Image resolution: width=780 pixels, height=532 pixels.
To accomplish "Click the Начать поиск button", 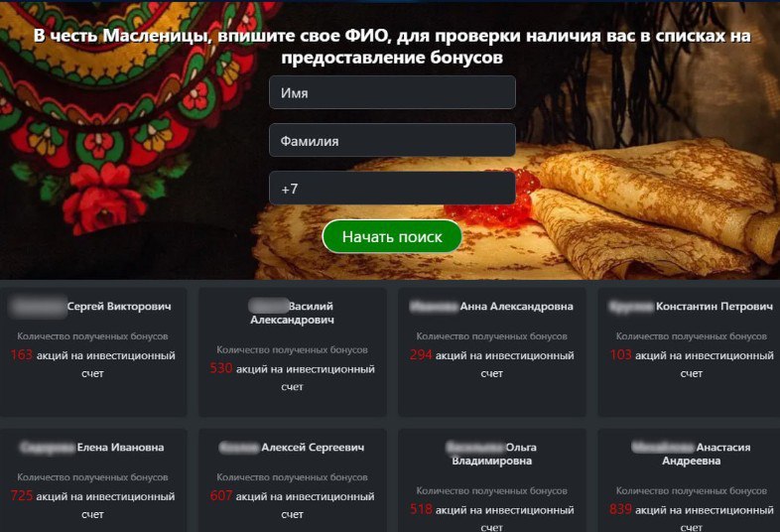I will [392, 236].
